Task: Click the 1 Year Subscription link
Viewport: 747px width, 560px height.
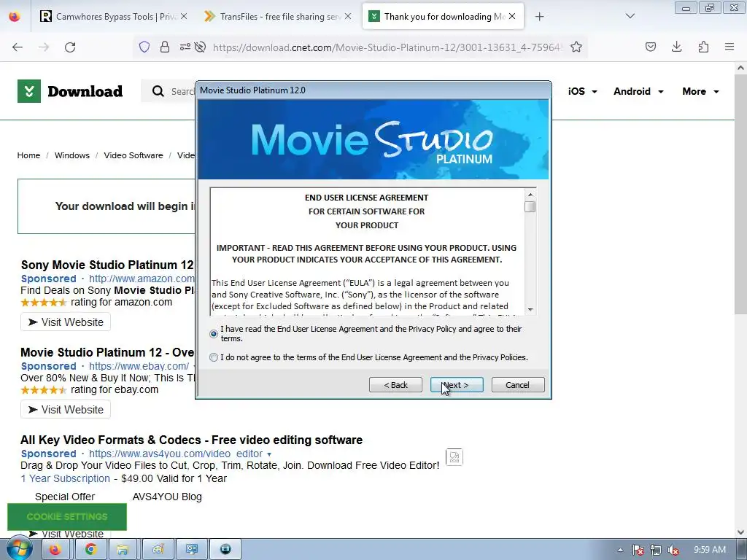Action: [65, 478]
